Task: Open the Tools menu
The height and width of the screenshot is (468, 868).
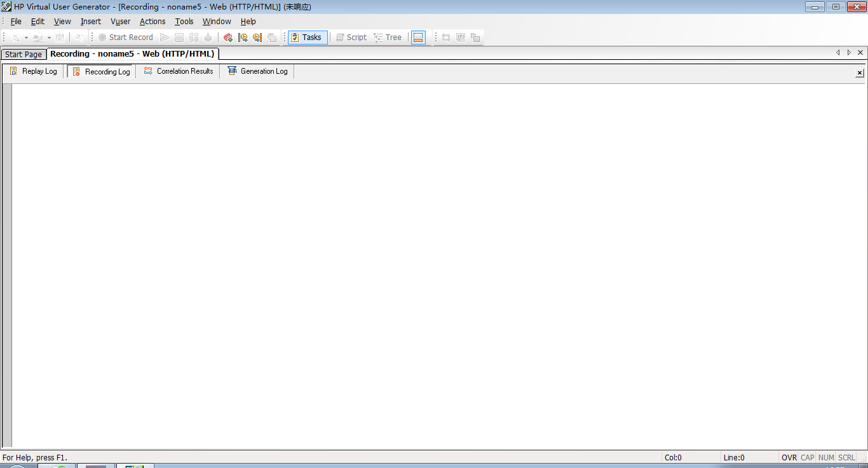Action: pyautogui.click(x=184, y=22)
